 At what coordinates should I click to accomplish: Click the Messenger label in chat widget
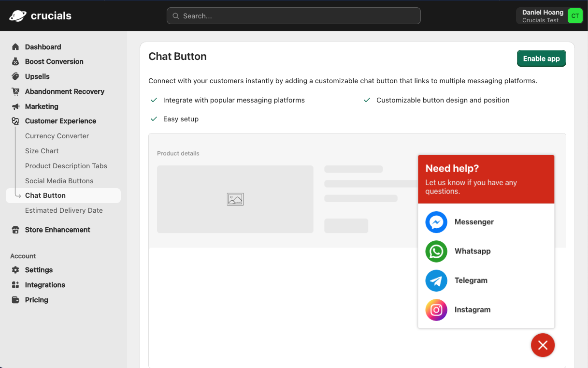tap(474, 222)
